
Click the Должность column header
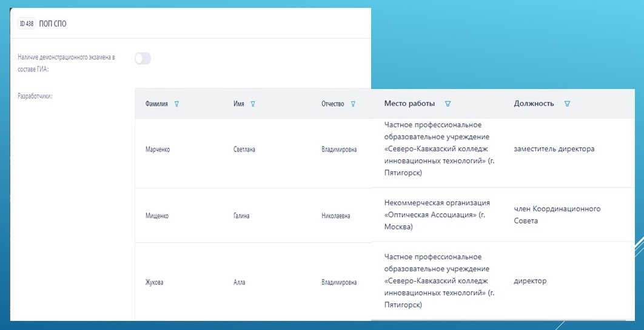coord(534,104)
